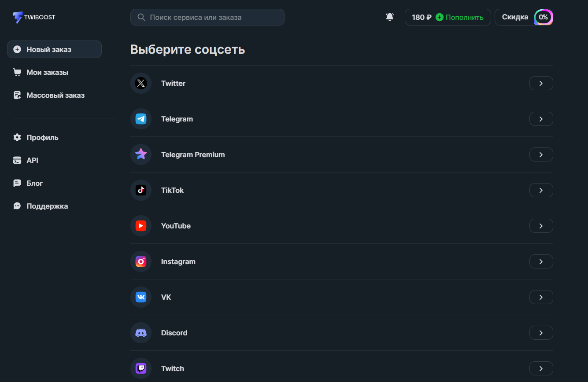The image size is (588, 382).
Task: Select the YouTube play icon
Action: coord(141,226)
